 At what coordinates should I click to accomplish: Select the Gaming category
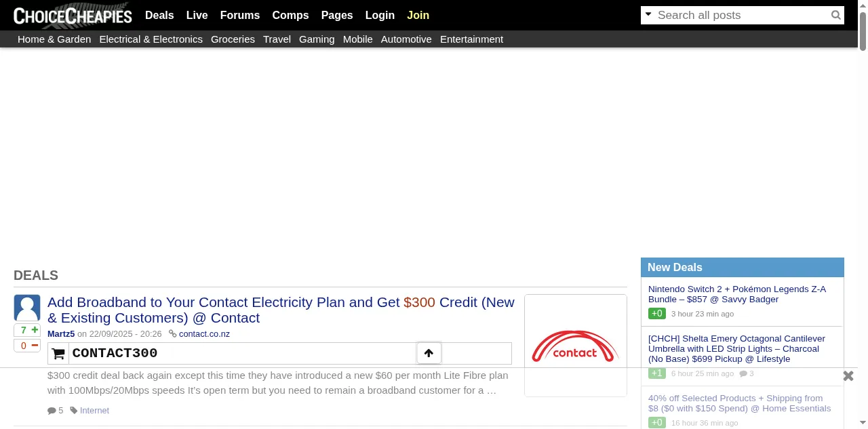[x=317, y=39]
